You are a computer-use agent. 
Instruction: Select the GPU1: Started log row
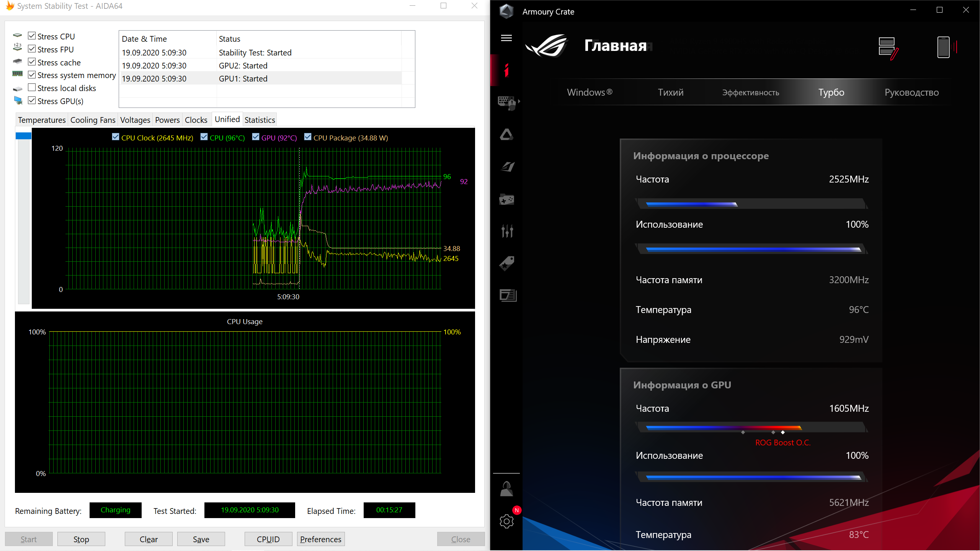261,78
